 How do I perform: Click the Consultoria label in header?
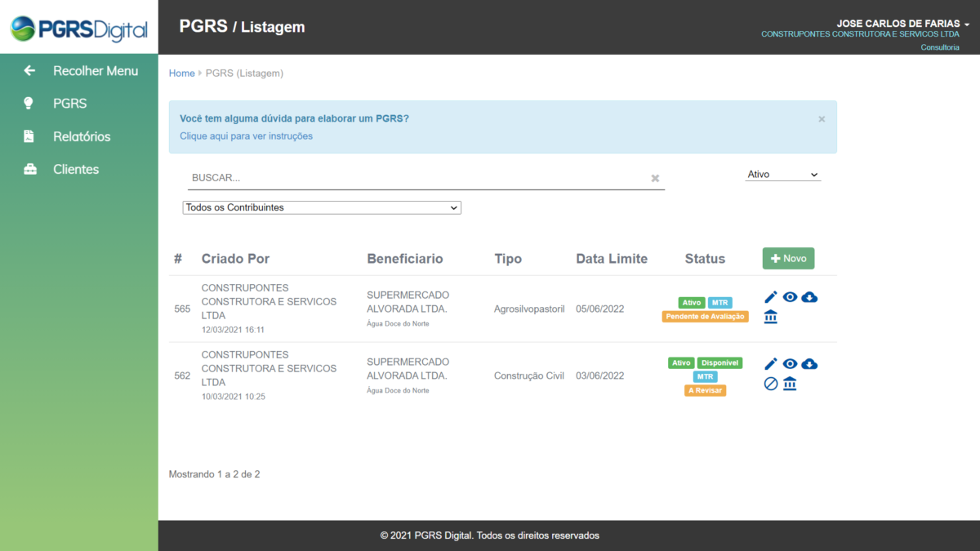pos(940,47)
